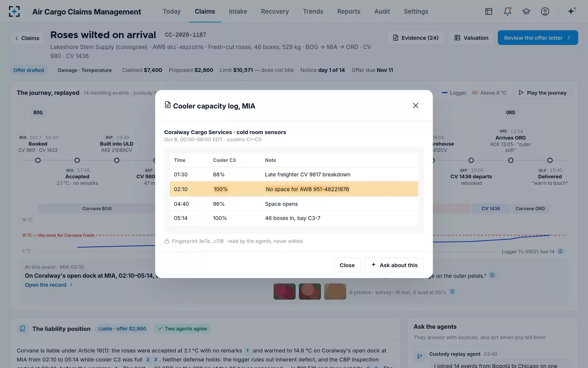Image resolution: width=588 pixels, height=368 pixels.
Task: Go to the Intake tab
Action: click(238, 11)
